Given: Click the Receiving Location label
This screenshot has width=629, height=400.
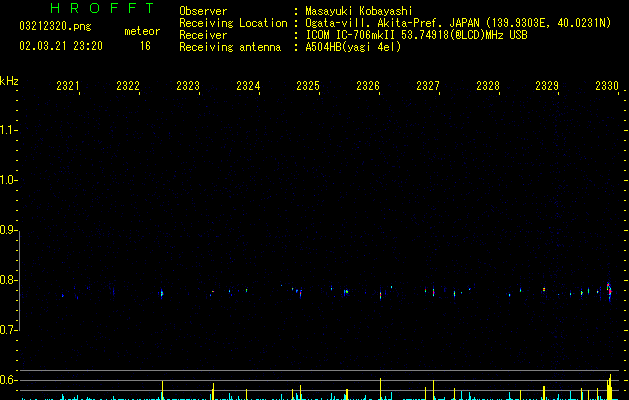Looking at the screenshot, I should (x=233, y=23).
